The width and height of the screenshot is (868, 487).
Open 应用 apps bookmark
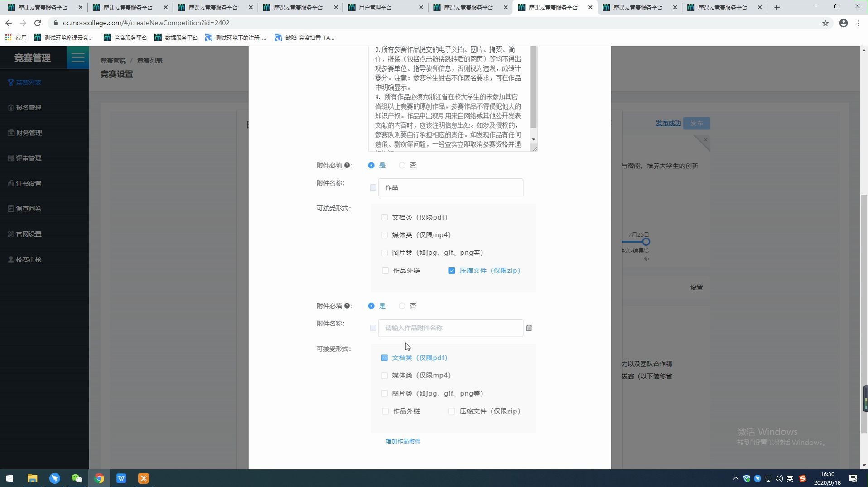tap(16, 38)
